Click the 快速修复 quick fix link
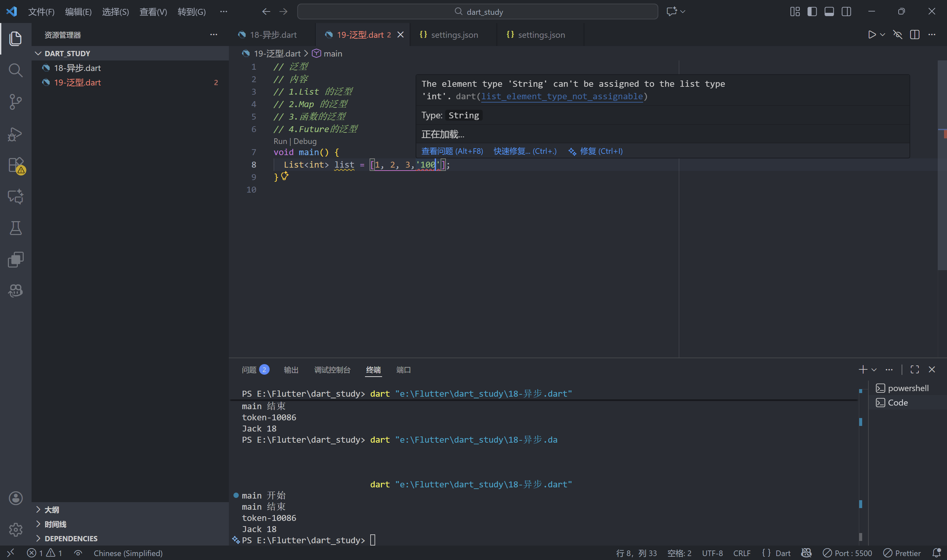The height and width of the screenshot is (560, 947). coord(525,151)
